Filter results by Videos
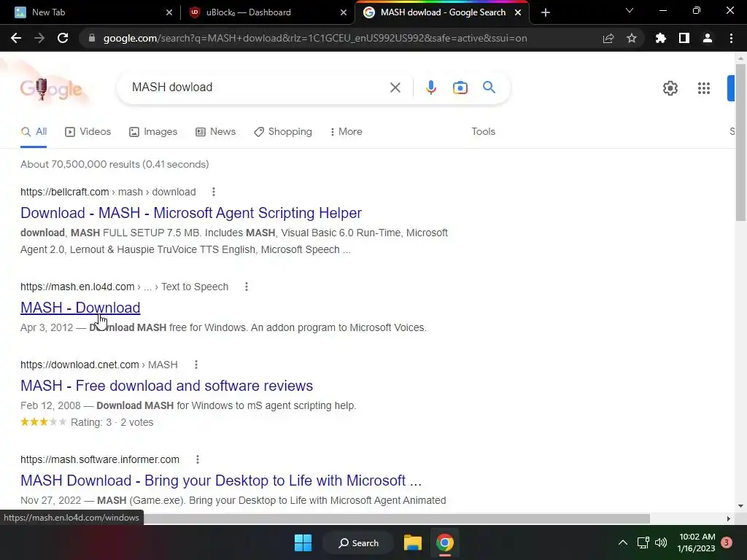Viewport: 747px width, 560px height. point(88,132)
